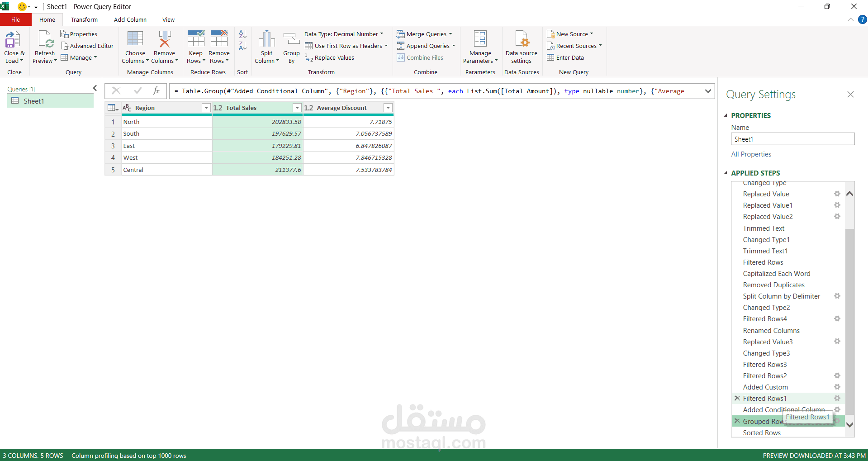Select the Sorted Rows applied step
The image size is (868, 461).
tap(762, 432)
